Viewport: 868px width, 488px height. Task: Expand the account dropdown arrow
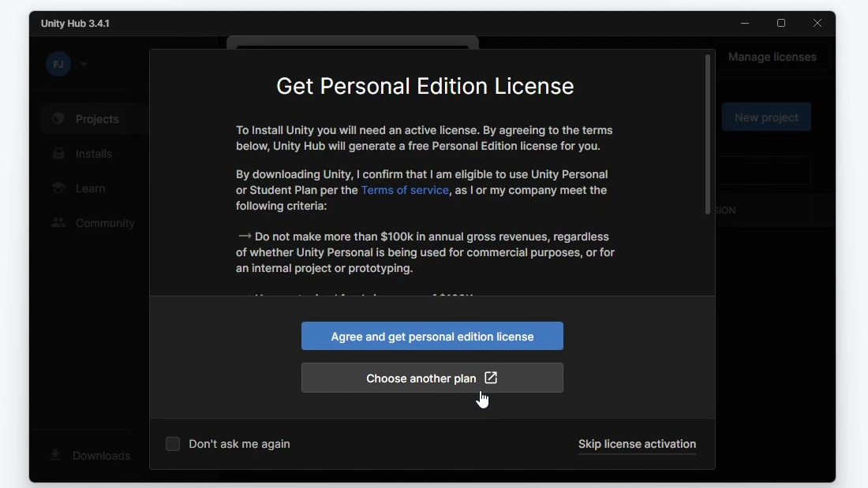84,64
